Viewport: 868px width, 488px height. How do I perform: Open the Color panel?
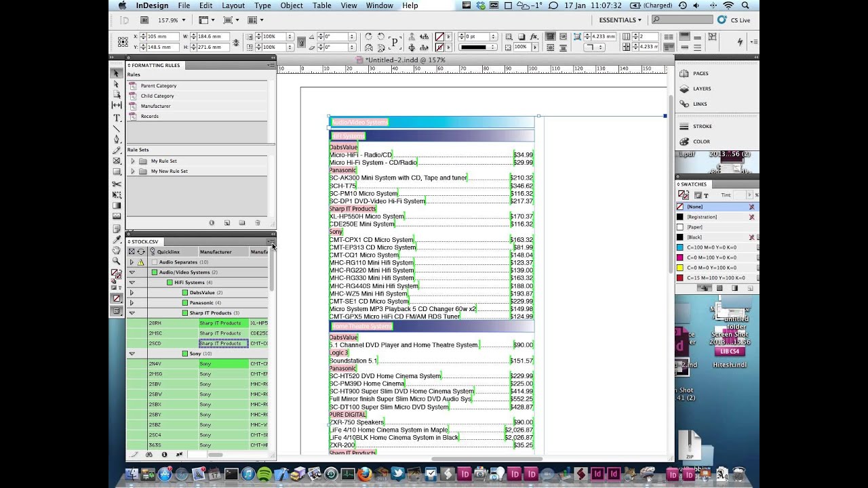[x=701, y=142]
